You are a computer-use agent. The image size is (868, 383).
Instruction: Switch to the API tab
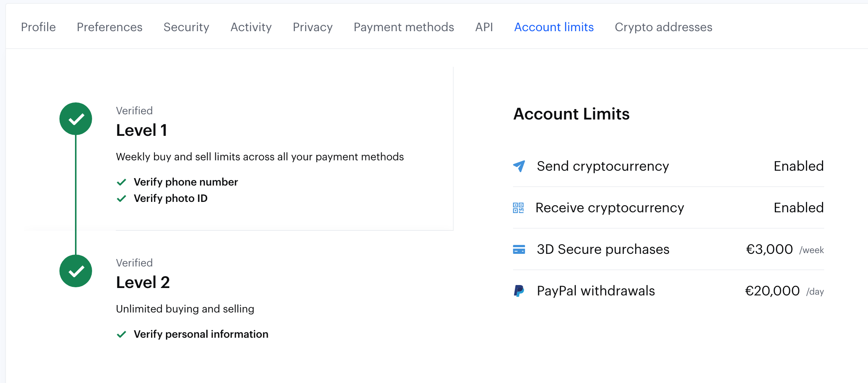tap(484, 27)
